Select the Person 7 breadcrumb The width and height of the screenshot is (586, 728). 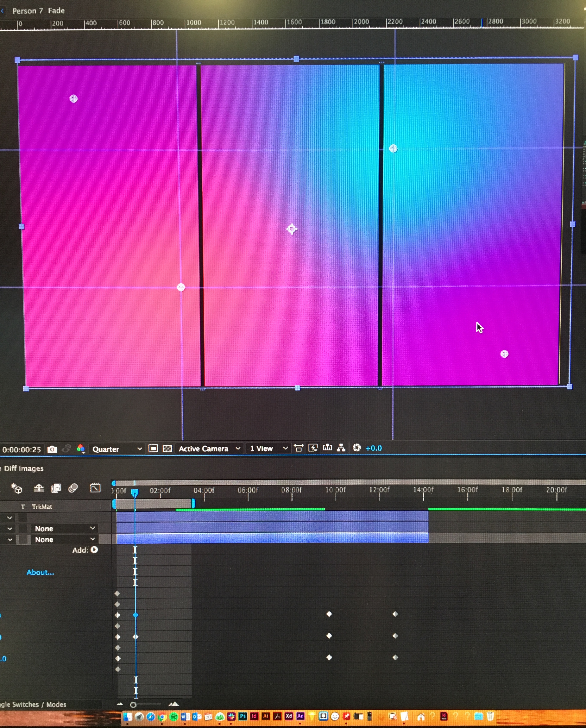pyautogui.click(x=28, y=11)
